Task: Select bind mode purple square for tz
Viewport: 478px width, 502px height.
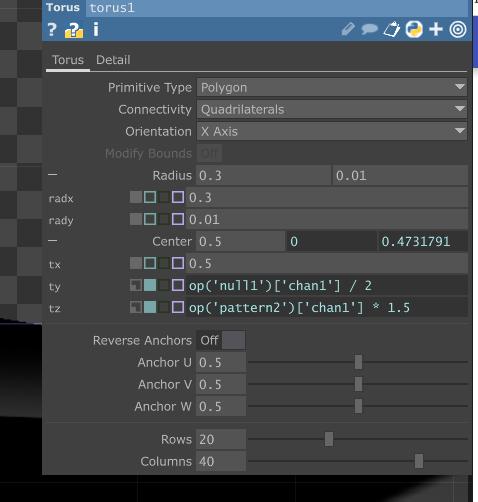Action: pos(178,307)
